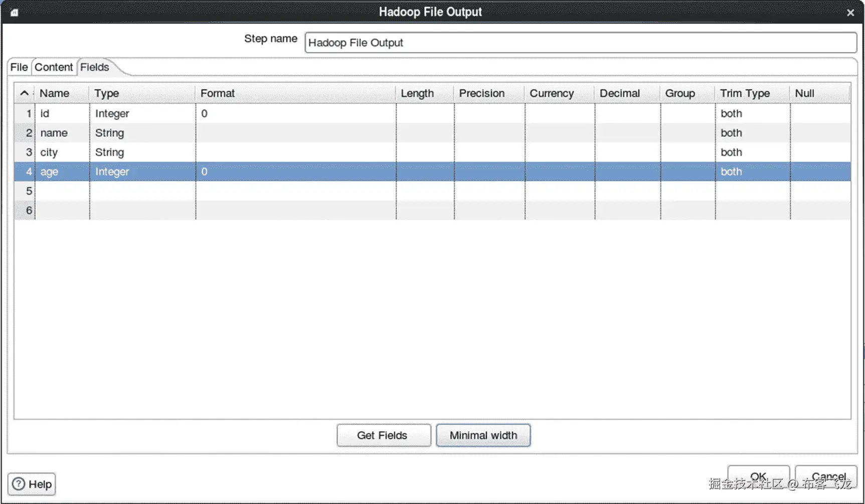
Task: Click Integer type cell in id row
Action: coord(142,113)
